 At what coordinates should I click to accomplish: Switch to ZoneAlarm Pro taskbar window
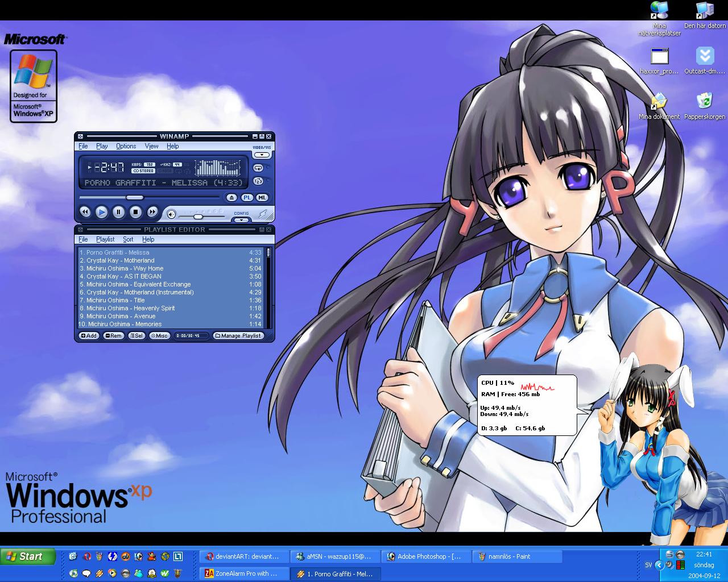point(243,573)
